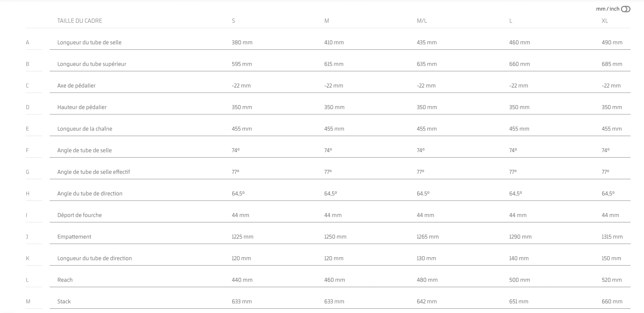This screenshot has width=644, height=313.
Task: Click the 1315 mm Empattement value
Action: pos(612,237)
